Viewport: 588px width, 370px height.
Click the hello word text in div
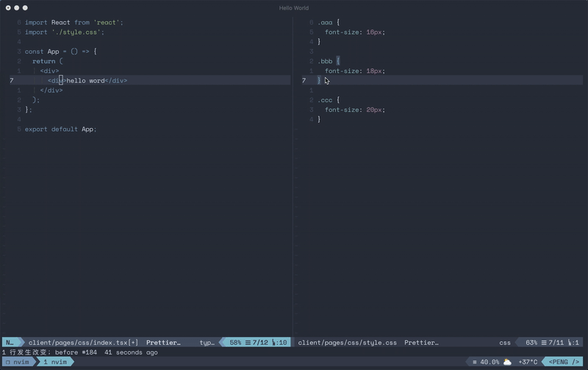tap(85, 80)
